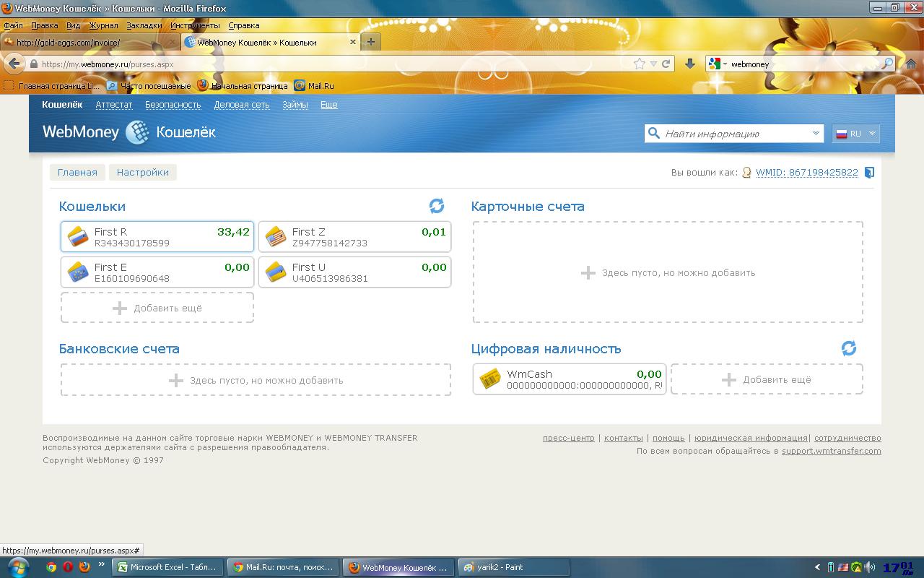Add another wallet with Добавить ещё under Кошельки
Screen dimensions: 924x578
157,308
